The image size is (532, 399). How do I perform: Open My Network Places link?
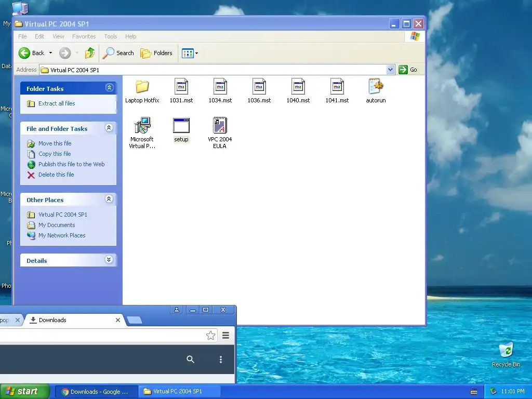click(62, 235)
